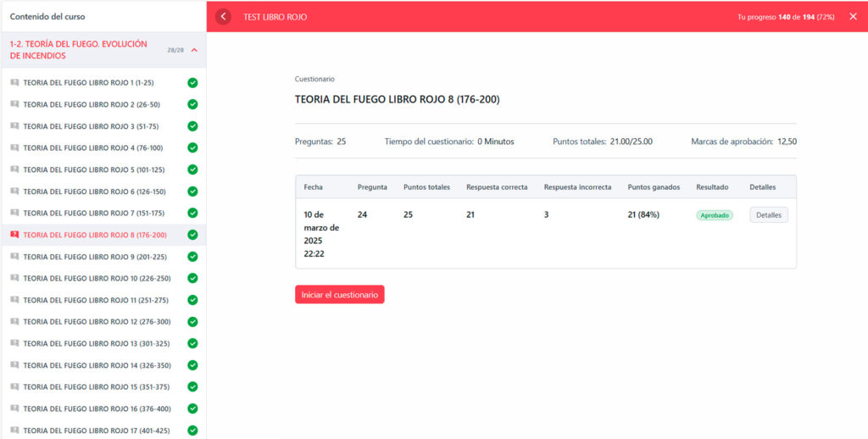This screenshot has height=439, width=868.
Task: Click green completed check for LIBRO ROJO 12
Action: pos(192,322)
